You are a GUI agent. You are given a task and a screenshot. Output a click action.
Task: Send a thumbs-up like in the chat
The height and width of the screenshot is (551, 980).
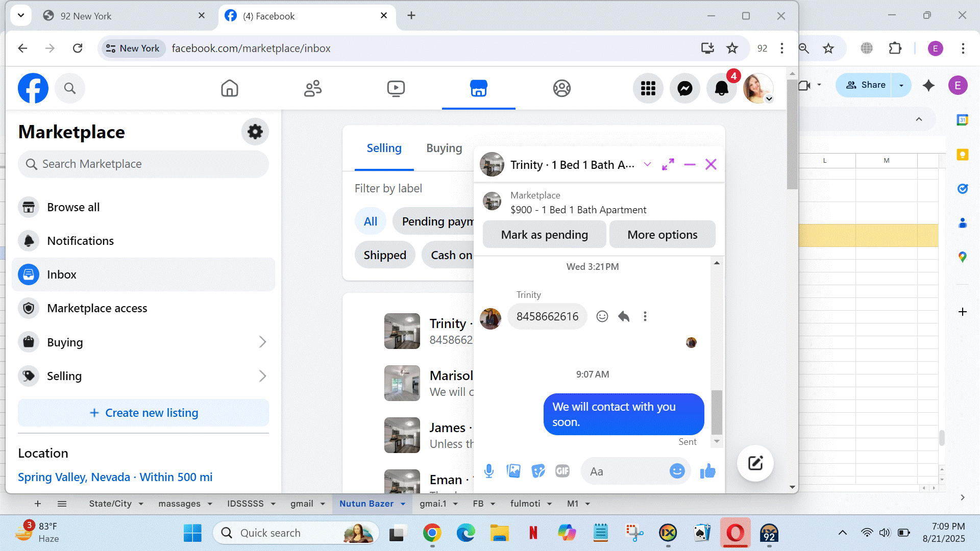tap(707, 471)
